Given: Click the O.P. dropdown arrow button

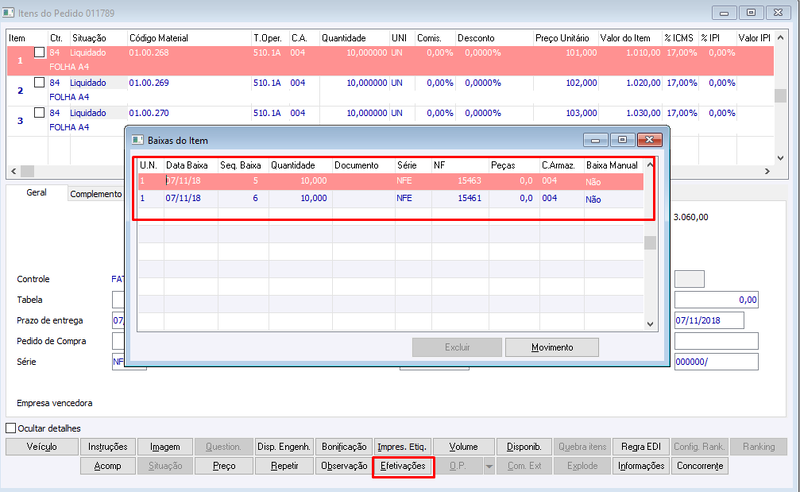Looking at the screenshot, I should pos(489,466).
